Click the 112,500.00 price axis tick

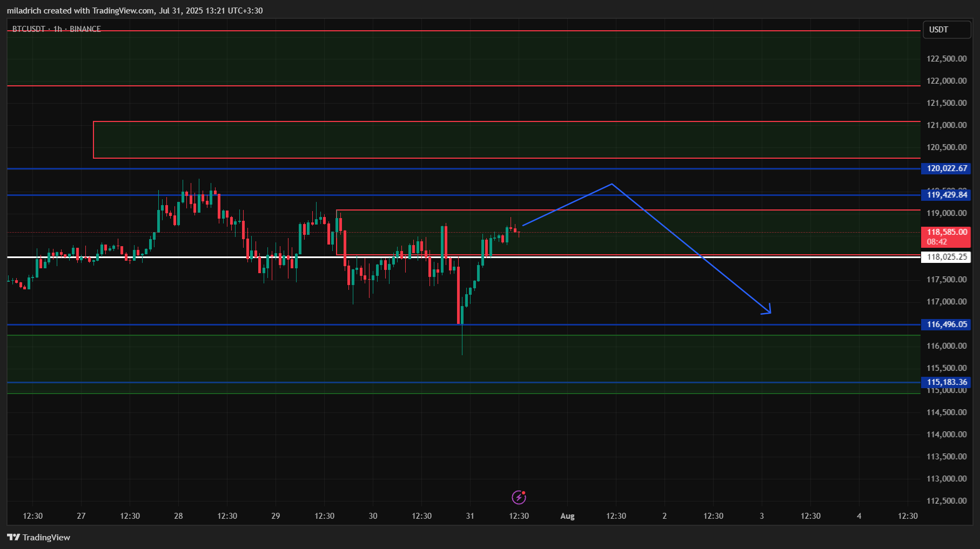(947, 501)
